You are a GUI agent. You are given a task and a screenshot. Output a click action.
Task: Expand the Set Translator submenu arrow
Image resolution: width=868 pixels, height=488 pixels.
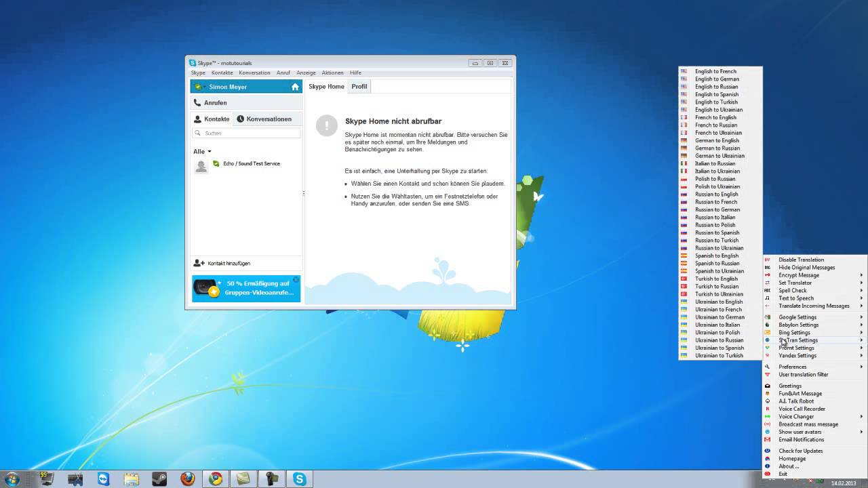(862, 283)
